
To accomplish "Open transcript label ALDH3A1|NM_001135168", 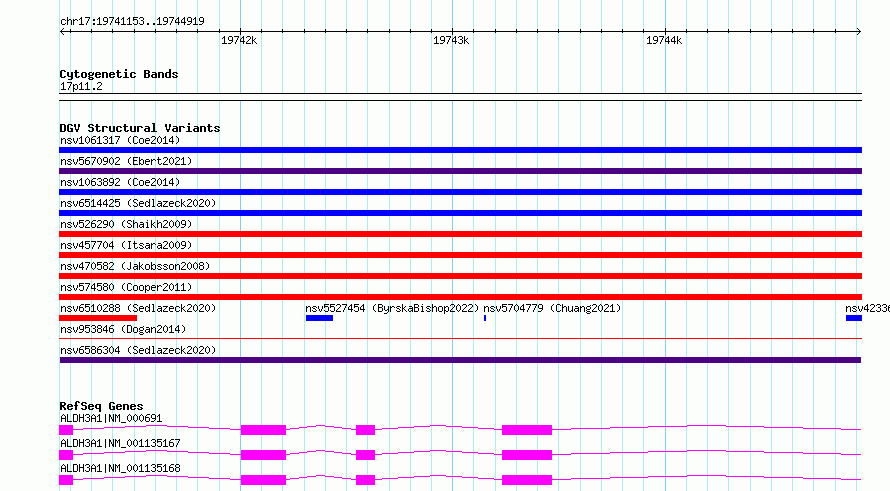I will pyautogui.click(x=120, y=468).
